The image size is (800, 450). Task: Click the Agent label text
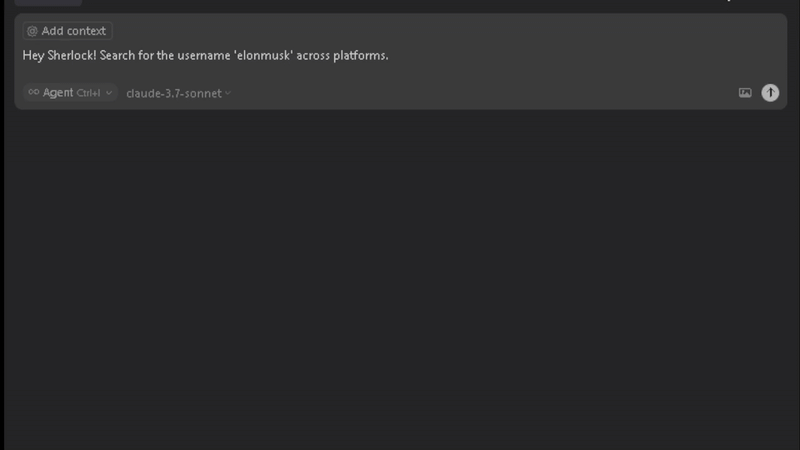tap(58, 92)
